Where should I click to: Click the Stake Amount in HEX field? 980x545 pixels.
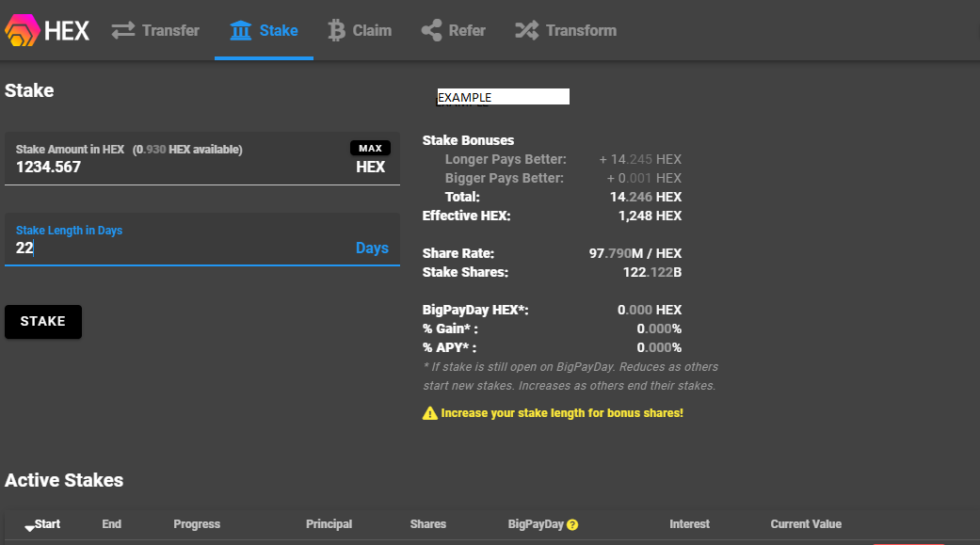point(201,159)
